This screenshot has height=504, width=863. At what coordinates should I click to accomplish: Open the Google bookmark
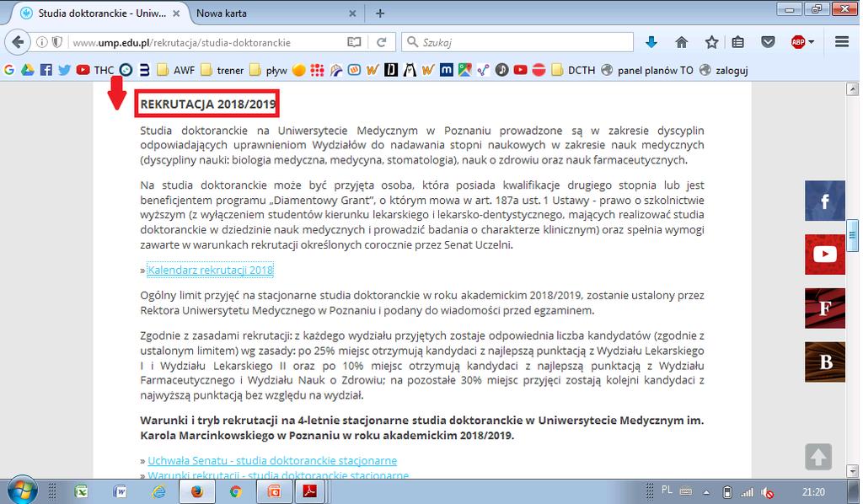click(8, 70)
